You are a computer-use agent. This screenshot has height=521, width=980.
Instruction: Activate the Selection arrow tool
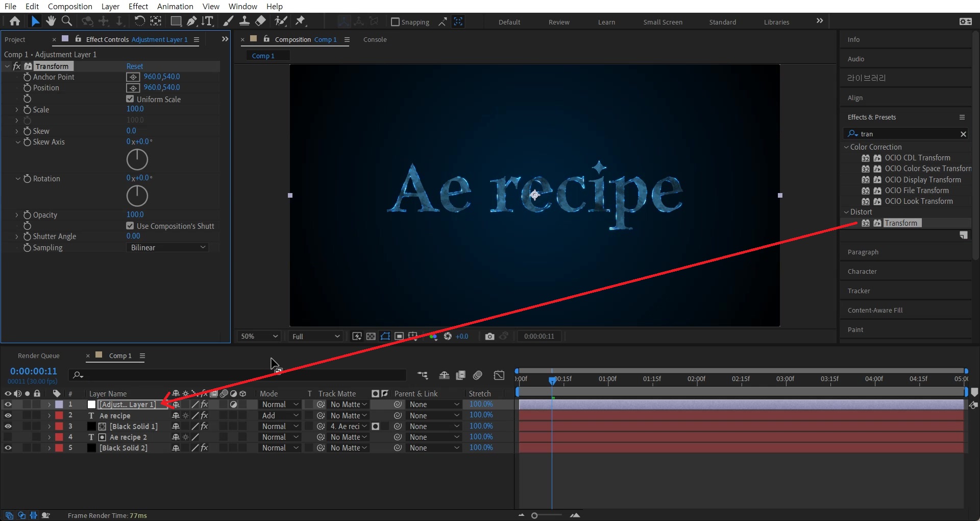[35, 21]
